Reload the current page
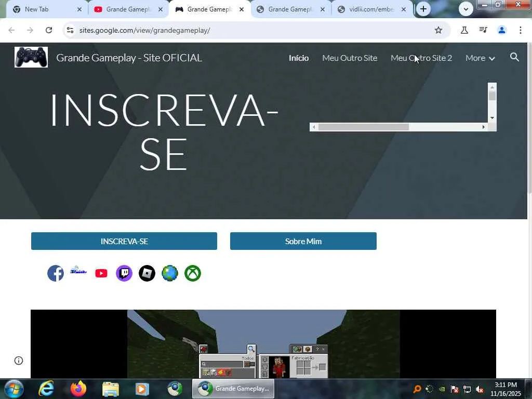This screenshot has height=399, width=532. pos(49,30)
